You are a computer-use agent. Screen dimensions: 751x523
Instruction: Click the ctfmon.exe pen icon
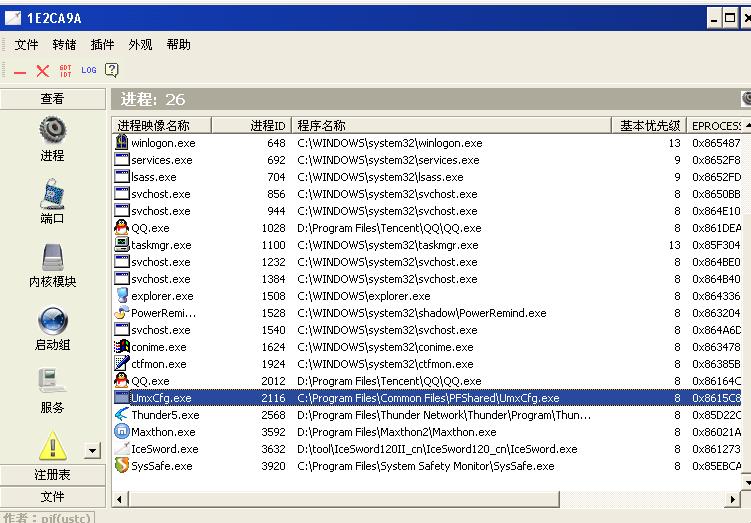pyautogui.click(x=122, y=364)
